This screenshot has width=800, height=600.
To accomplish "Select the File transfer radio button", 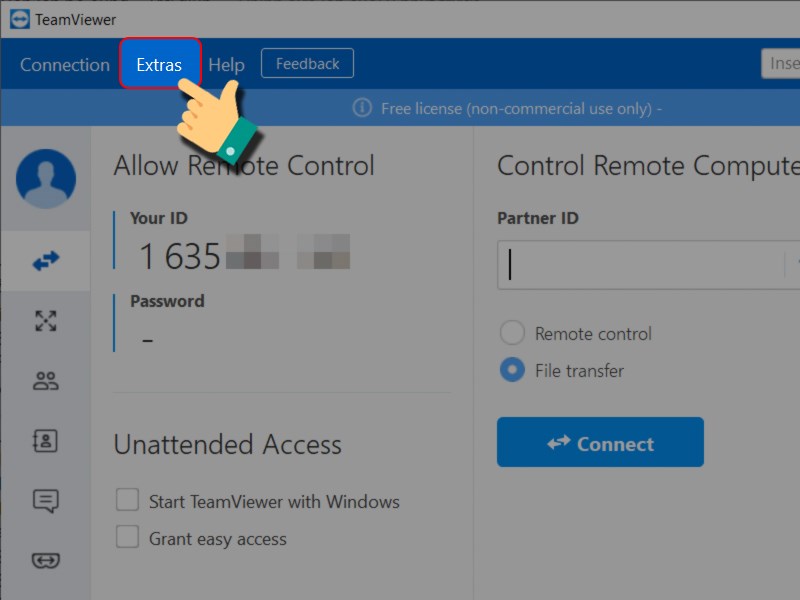I will 511,370.
